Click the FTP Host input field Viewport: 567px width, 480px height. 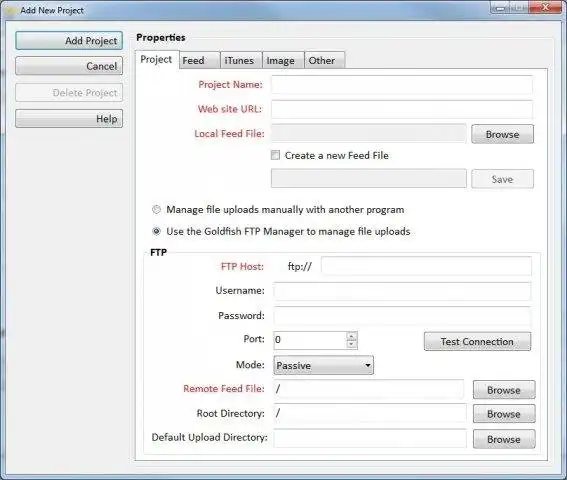pos(426,266)
